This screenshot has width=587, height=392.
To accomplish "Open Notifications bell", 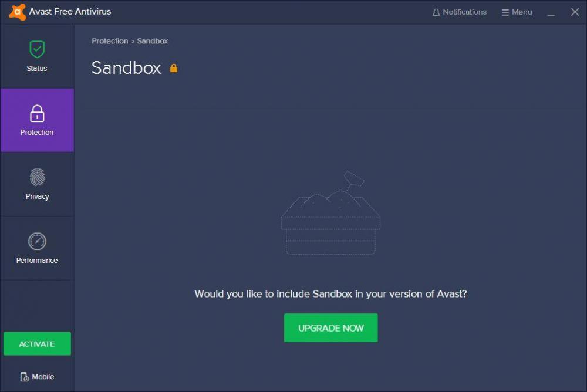I will point(460,12).
